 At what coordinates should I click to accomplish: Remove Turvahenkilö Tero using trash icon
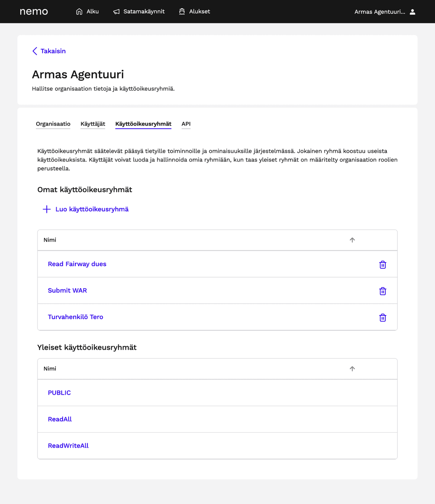382,318
